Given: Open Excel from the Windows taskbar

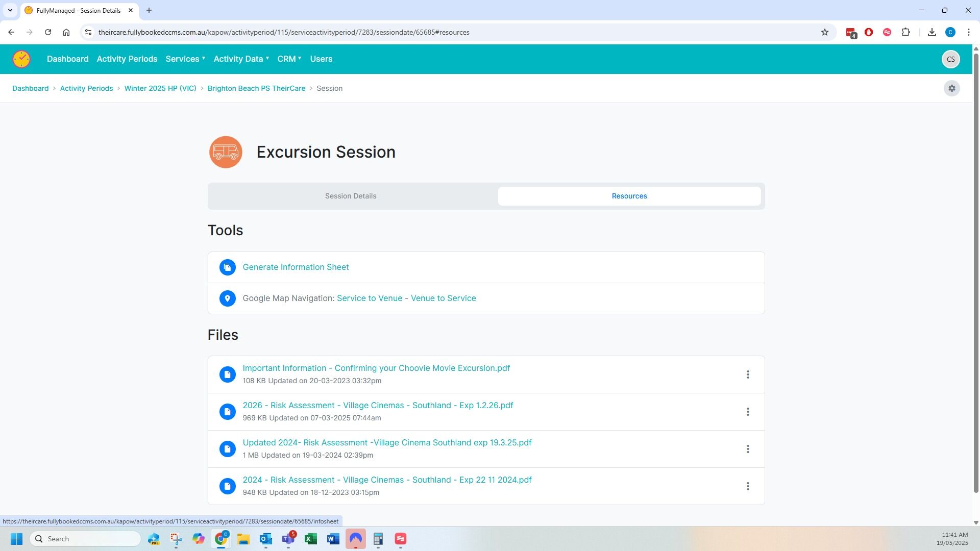Looking at the screenshot, I should tap(311, 539).
